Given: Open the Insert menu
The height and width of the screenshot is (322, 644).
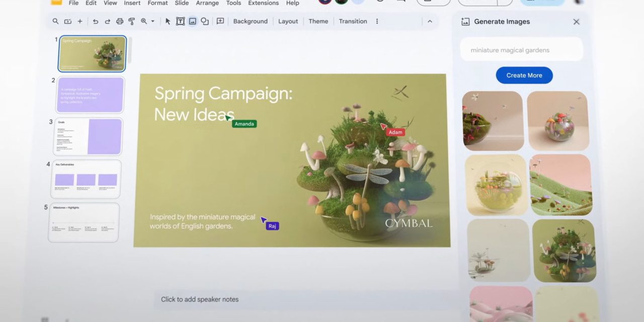Looking at the screenshot, I should pyautogui.click(x=132, y=3).
